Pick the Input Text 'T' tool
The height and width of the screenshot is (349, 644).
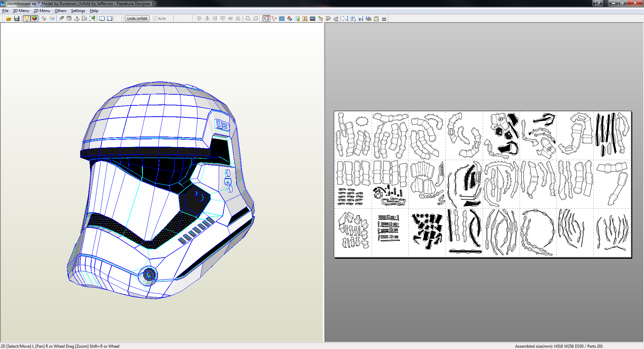[305, 18]
